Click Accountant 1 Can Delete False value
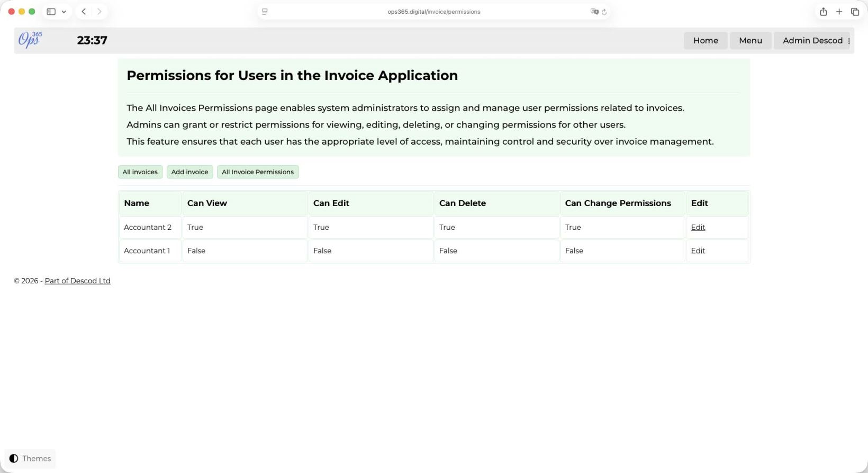This screenshot has width=868, height=473. [448, 251]
